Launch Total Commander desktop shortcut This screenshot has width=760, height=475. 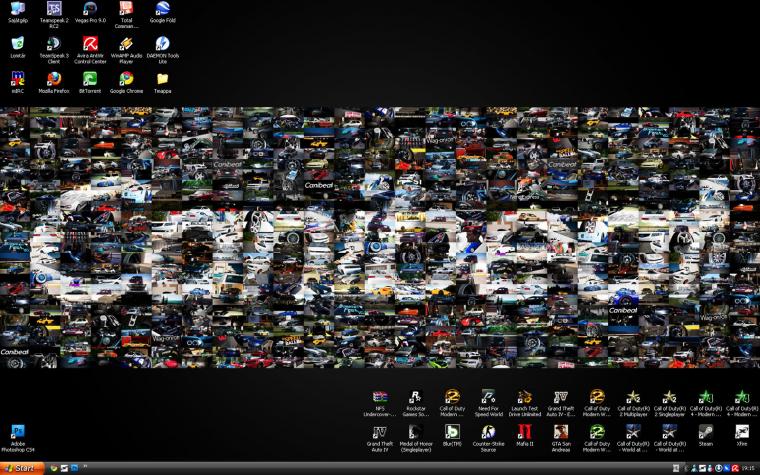click(126, 15)
